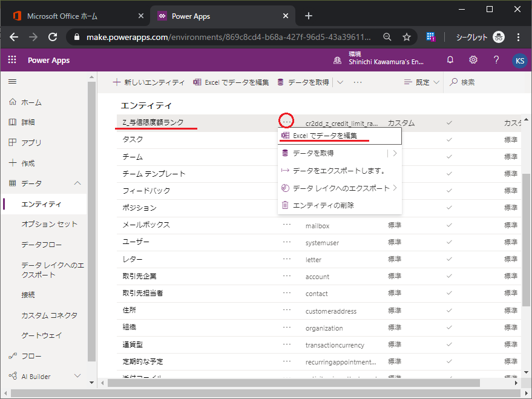532x399 pixels.
Task: Click the browser address bar URL
Action: [x=228, y=37]
